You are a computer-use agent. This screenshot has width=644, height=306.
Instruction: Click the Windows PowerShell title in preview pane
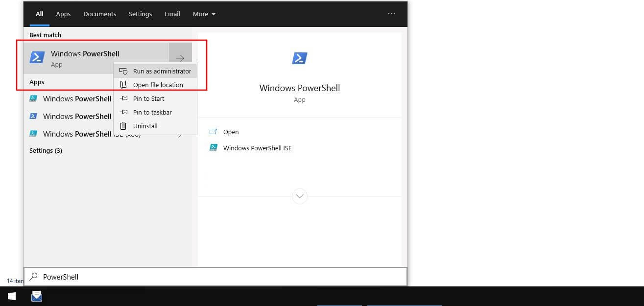(299, 88)
